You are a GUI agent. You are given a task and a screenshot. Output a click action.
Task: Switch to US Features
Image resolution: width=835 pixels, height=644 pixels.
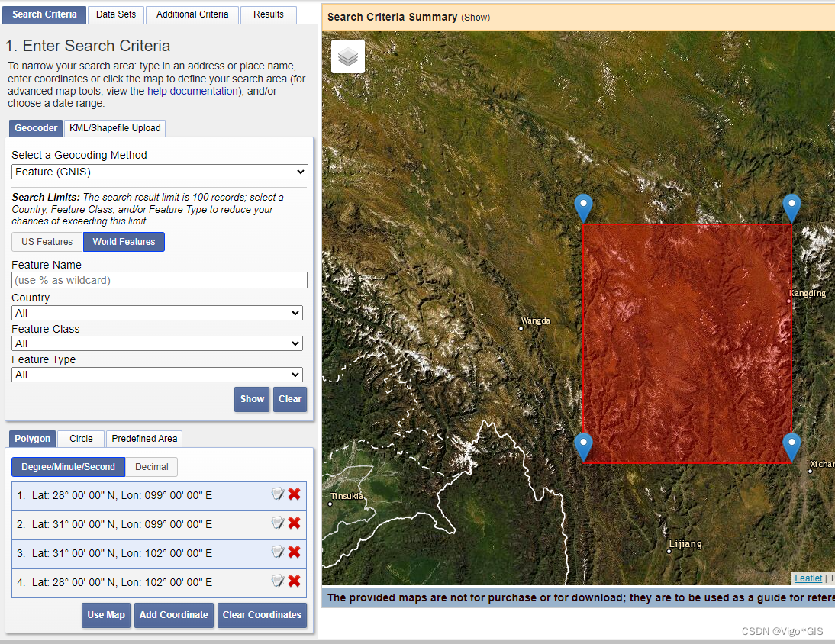[47, 241]
